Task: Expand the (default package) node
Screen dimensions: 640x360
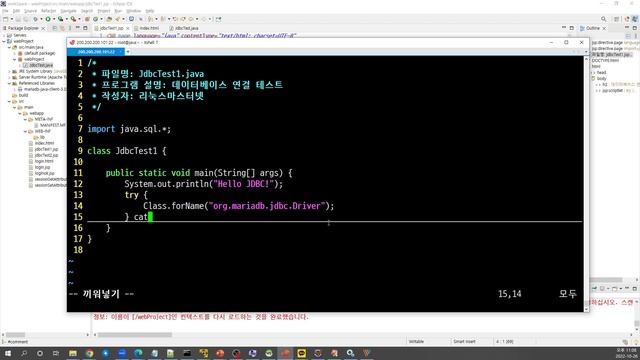Action: tap(14, 53)
